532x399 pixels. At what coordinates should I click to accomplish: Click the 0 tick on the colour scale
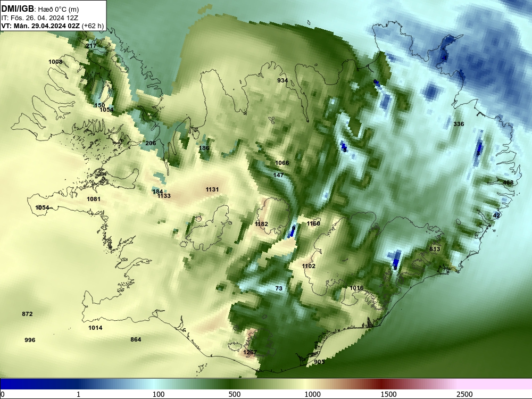tap(3, 394)
